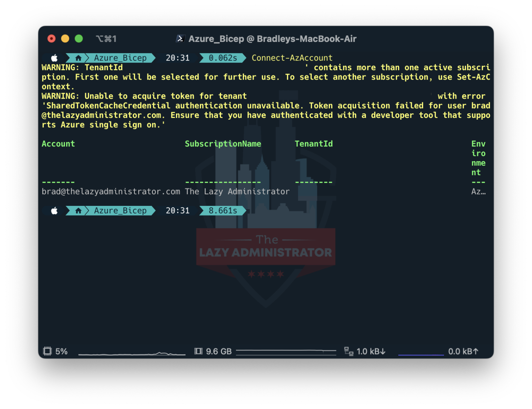Click the Environment column header
532x409 pixels.
click(478, 158)
